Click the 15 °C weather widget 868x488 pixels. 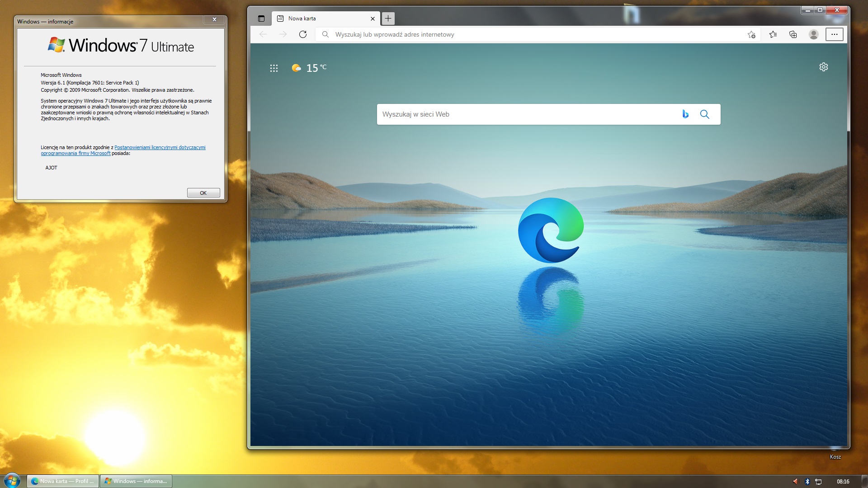coord(310,68)
